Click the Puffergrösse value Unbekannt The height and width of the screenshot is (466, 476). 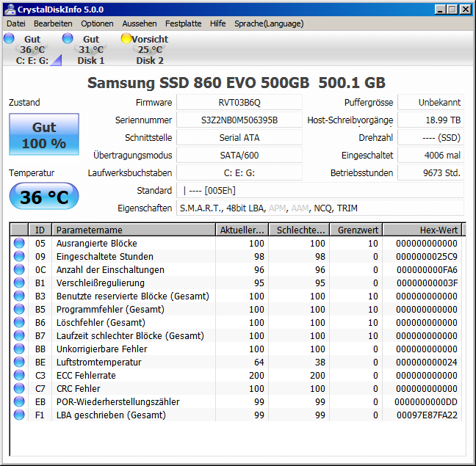430,103
